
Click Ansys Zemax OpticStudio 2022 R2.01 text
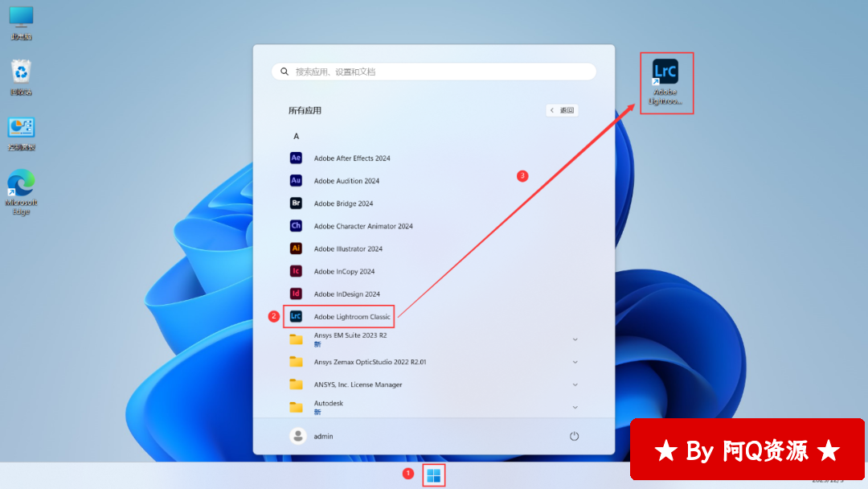tap(371, 362)
